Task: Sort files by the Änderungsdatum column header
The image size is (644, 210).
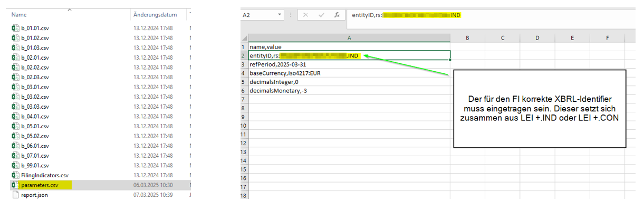Action: coord(155,15)
